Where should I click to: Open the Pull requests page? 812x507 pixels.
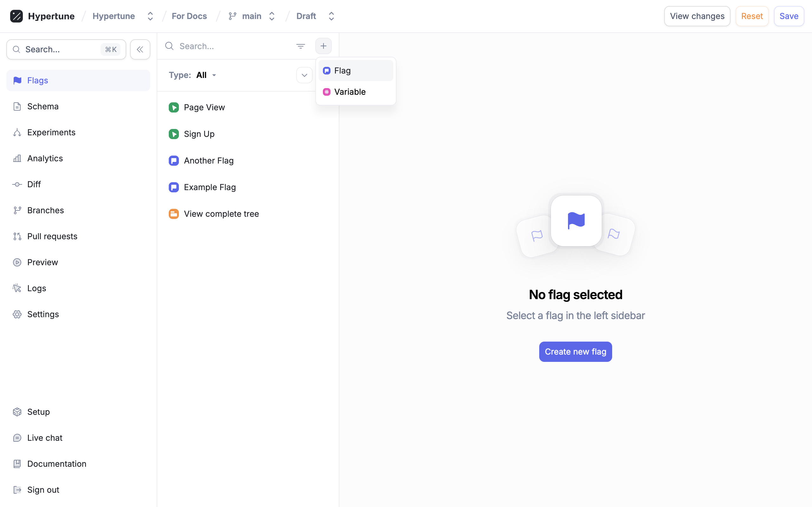click(x=52, y=236)
